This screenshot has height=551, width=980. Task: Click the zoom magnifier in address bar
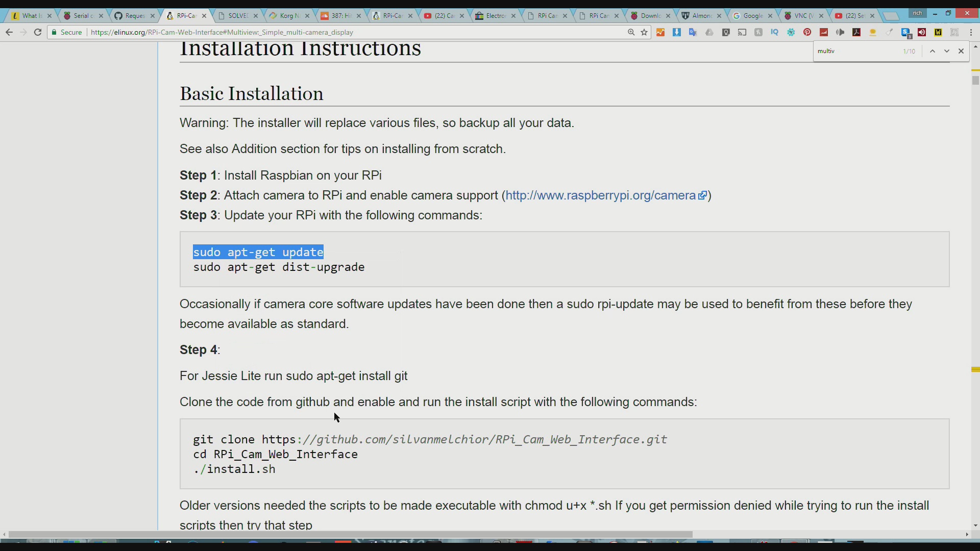point(631,32)
